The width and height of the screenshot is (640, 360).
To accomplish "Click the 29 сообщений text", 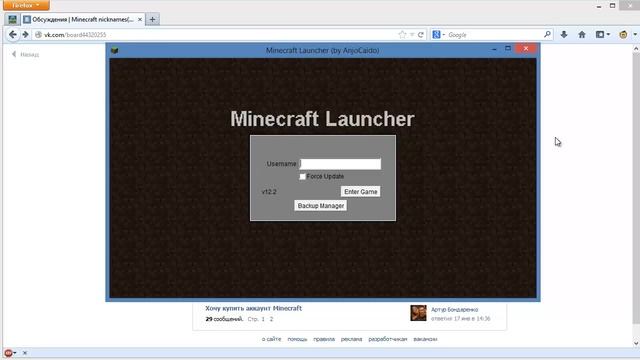I will click(x=224, y=319).
